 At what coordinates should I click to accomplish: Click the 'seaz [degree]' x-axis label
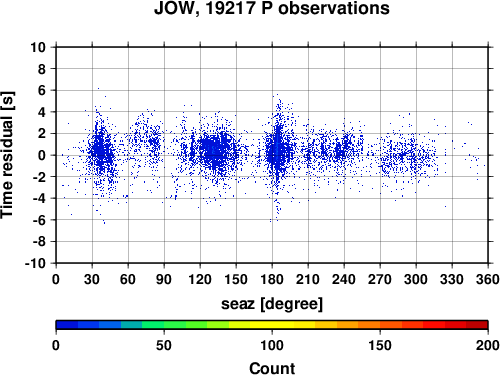272,304
